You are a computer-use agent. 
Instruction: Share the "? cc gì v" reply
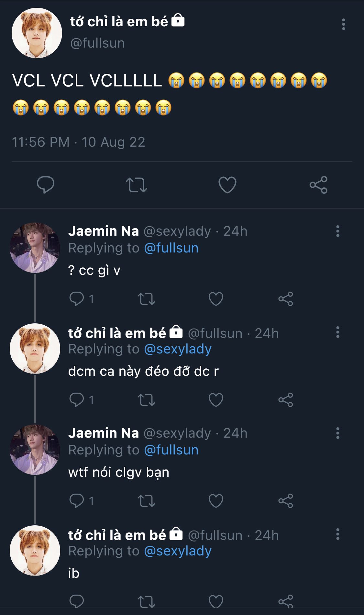coord(285,299)
